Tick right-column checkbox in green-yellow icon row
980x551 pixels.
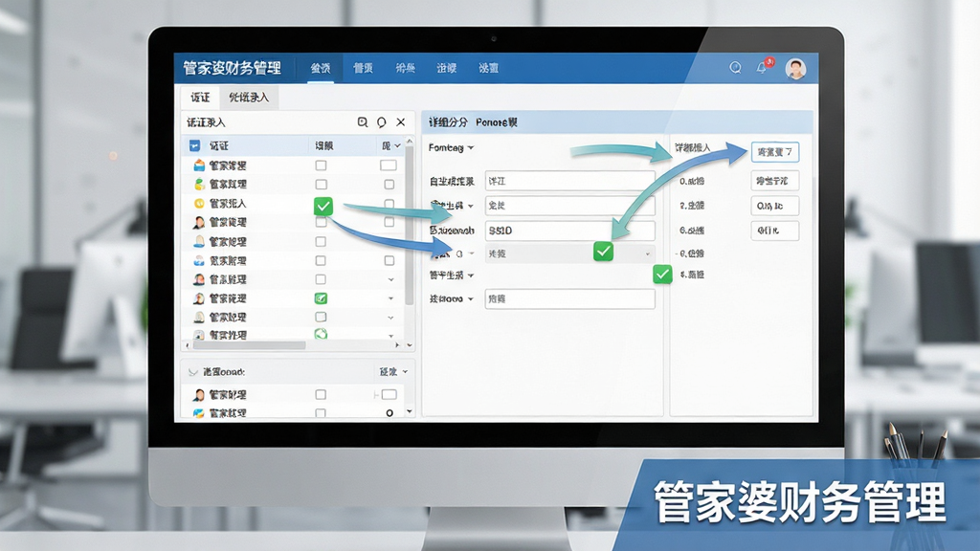coord(389,185)
